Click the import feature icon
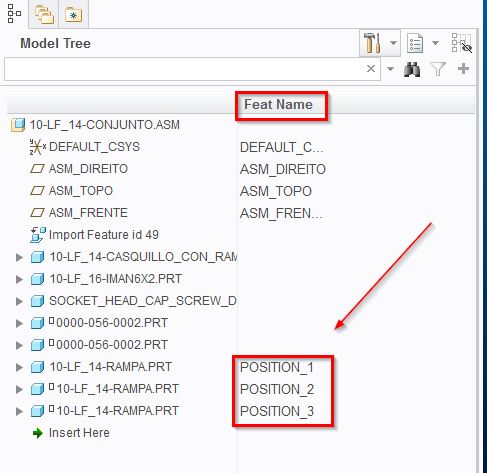The image size is (487, 473). tap(38, 235)
